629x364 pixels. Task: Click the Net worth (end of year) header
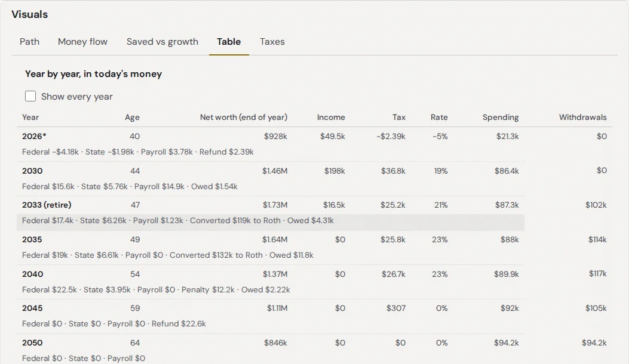tap(244, 117)
